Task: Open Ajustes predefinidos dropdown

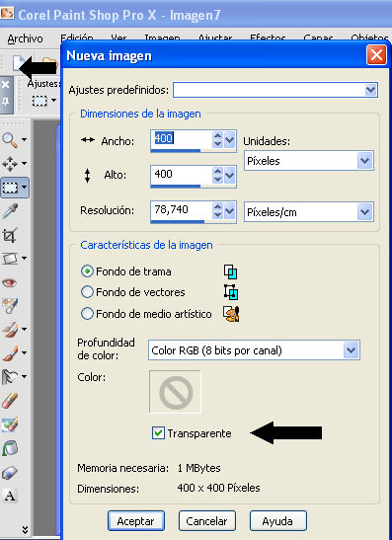Action: click(370, 90)
